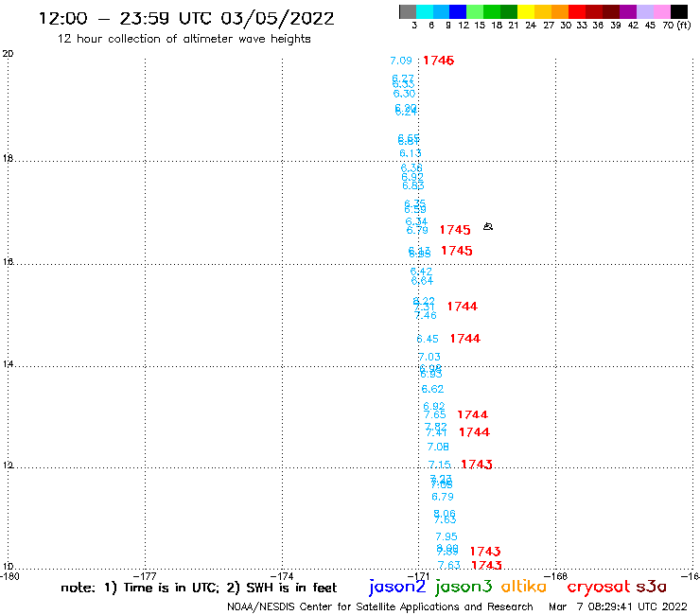This screenshot has height=615, width=700.
Task: Click the orange legend swatch above 30
Action: 560,11
